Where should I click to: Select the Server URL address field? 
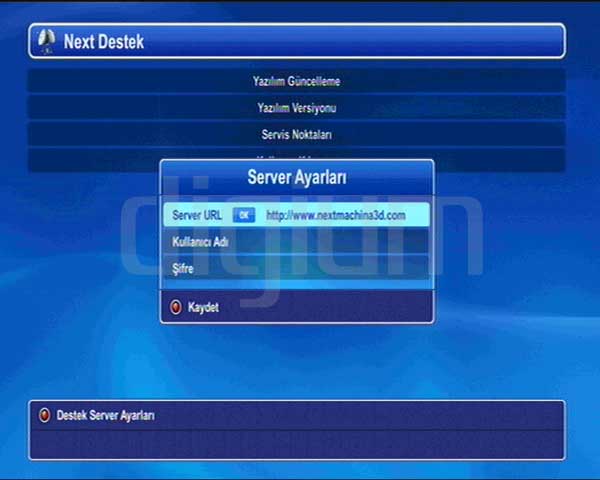(336, 215)
